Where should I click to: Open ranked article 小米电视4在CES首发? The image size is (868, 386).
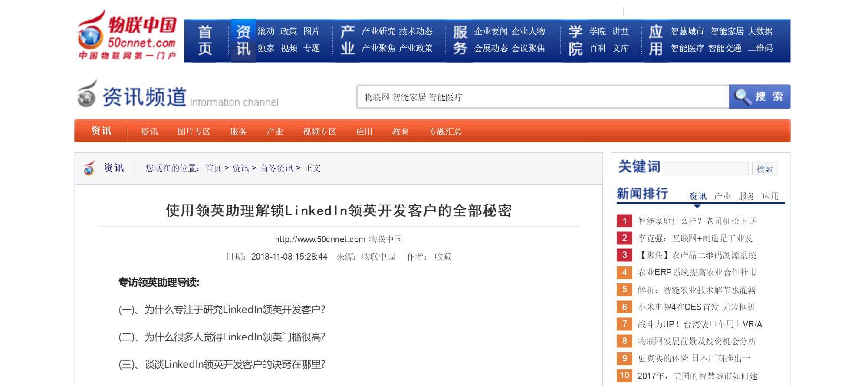coord(697,307)
